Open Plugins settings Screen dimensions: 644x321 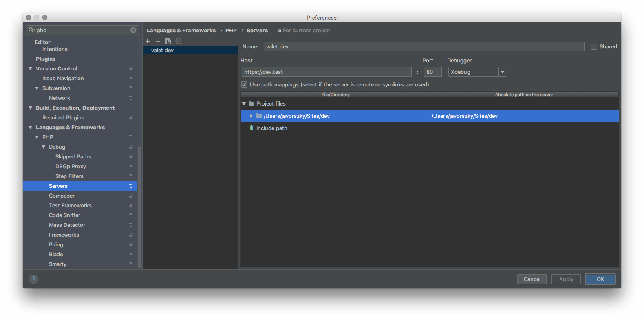(46, 59)
